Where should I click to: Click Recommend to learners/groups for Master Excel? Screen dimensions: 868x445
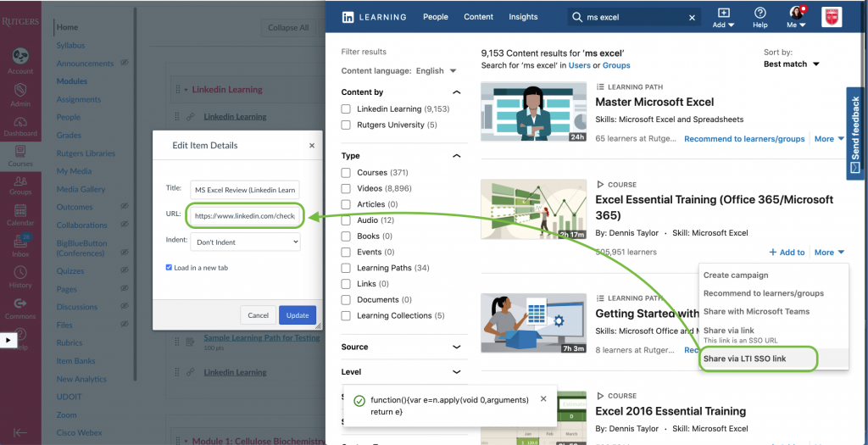tap(744, 139)
